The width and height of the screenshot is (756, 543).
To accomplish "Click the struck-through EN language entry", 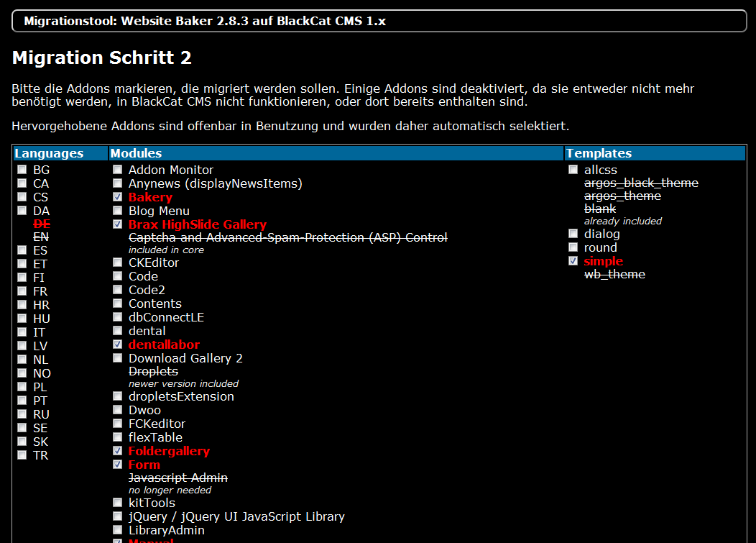I will pos(41,237).
